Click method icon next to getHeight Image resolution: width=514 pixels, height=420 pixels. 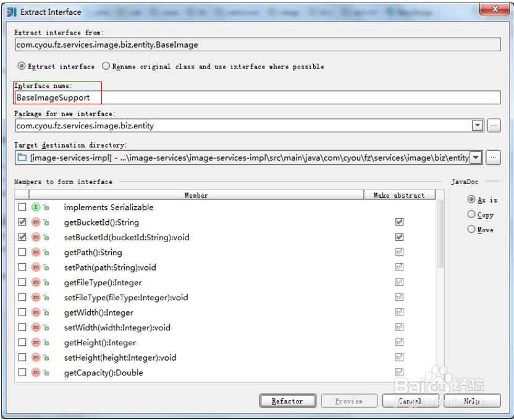pyautogui.click(x=36, y=342)
